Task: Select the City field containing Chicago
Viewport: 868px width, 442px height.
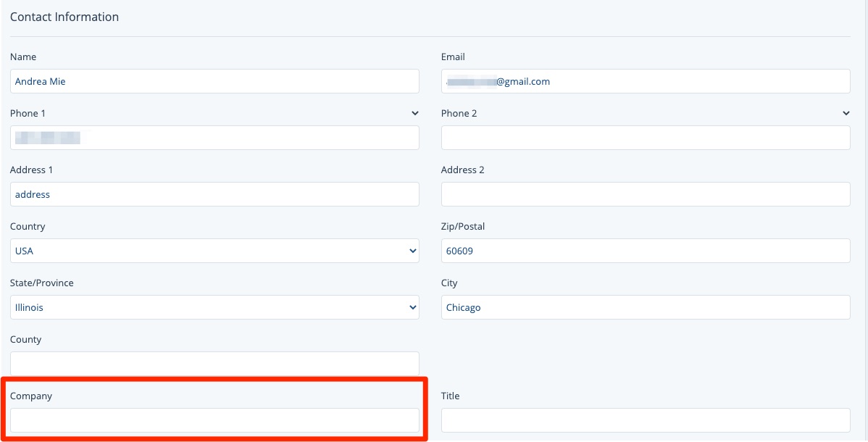Action: point(645,307)
